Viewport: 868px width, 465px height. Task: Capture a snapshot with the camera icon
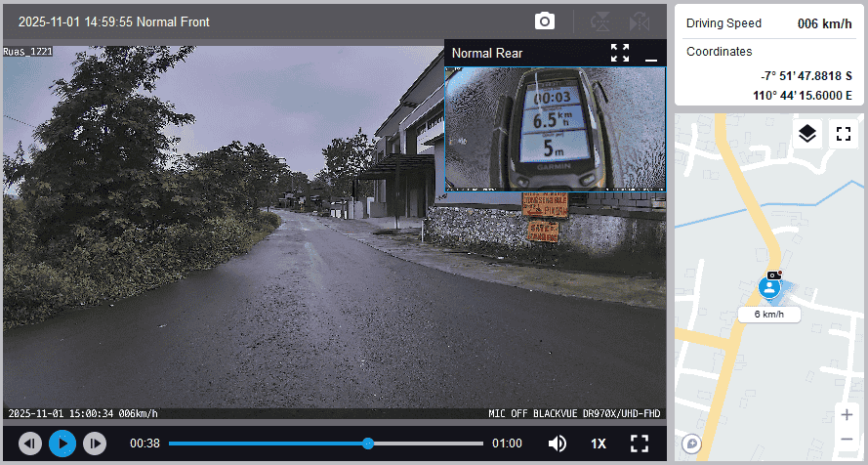coord(545,21)
